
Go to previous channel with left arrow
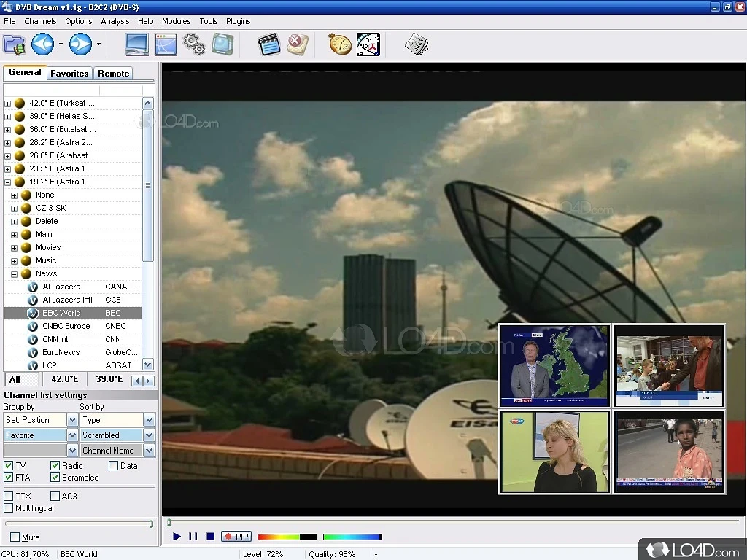42,44
